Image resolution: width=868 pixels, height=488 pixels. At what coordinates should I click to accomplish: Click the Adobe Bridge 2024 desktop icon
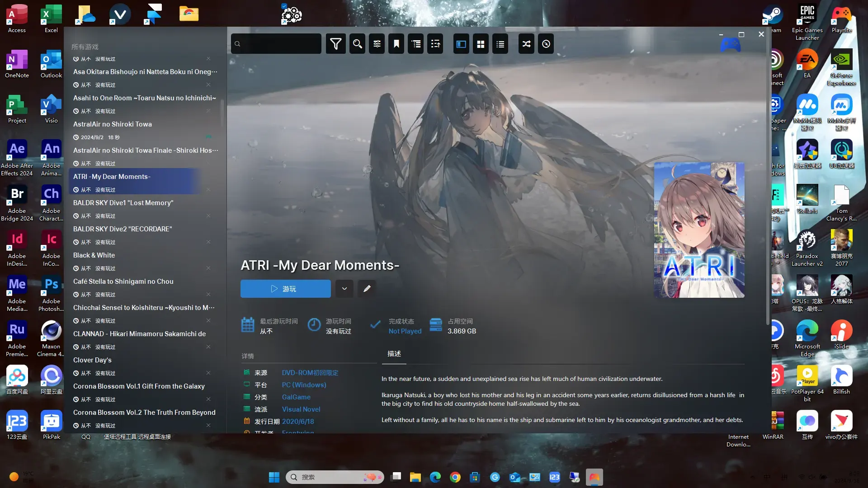[x=17, y=203]
